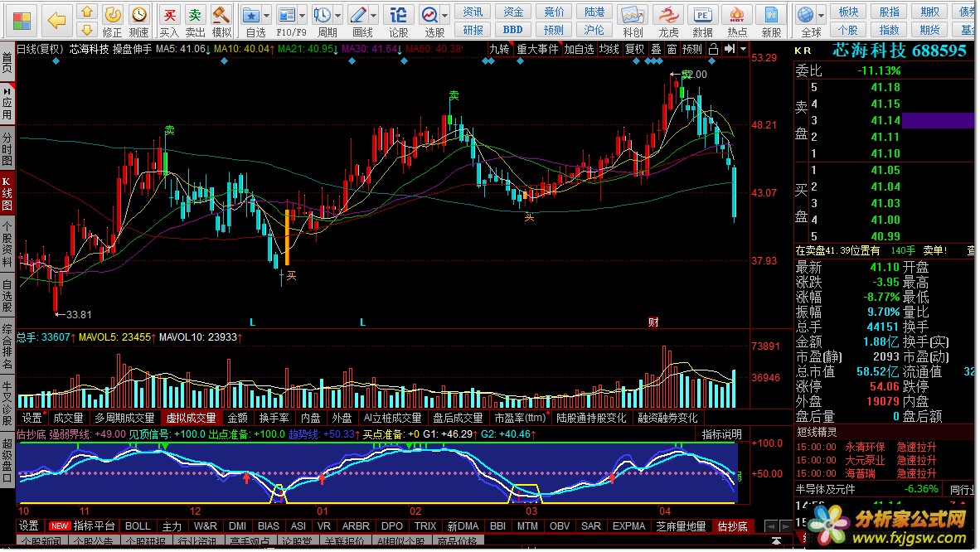Screen dimensions: 980x552
Task: Expand the 画线 dropdown arrow
Action: [374, 15]
